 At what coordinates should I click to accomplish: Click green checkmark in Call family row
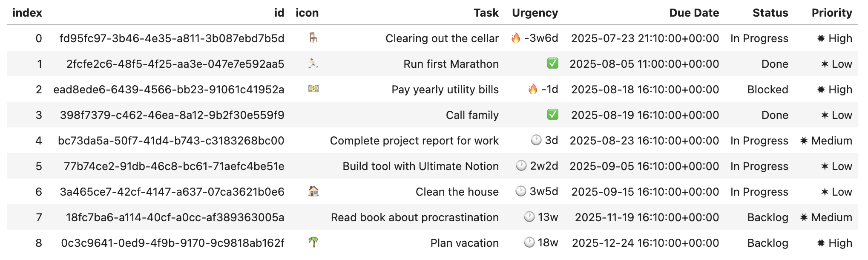[553, 115]
